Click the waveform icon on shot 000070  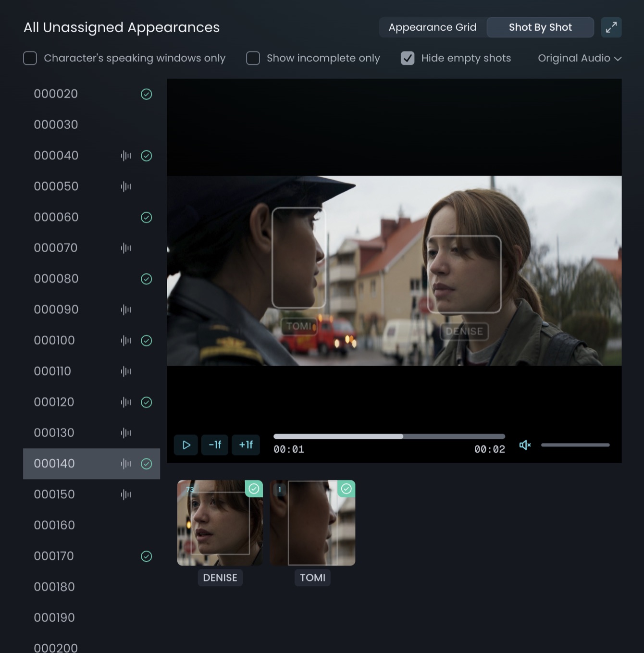click(x=126, y=248)
